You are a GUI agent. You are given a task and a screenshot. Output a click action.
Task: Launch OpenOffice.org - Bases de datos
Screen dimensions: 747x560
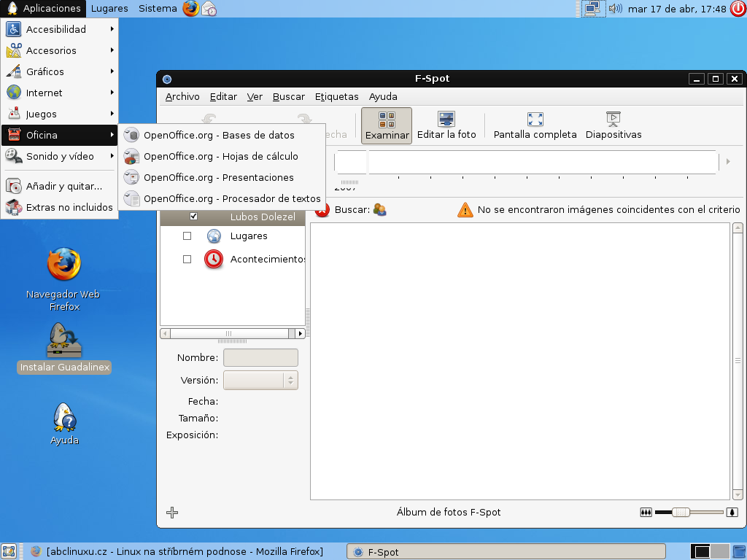[222, 135]
